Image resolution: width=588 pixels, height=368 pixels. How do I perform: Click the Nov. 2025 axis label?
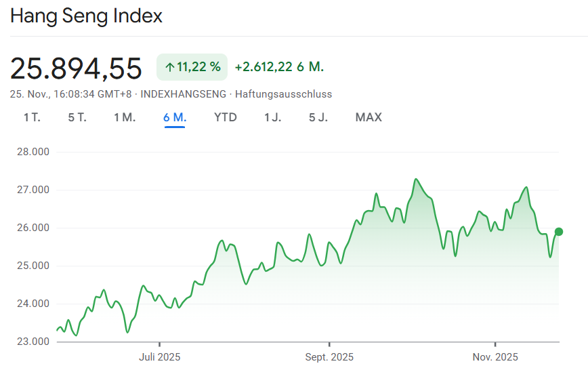point(495,356)
